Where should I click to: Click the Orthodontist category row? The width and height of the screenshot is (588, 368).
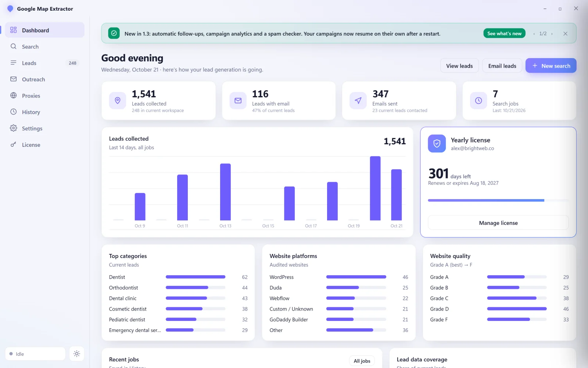pyautogui.click(x=178, y=287)
